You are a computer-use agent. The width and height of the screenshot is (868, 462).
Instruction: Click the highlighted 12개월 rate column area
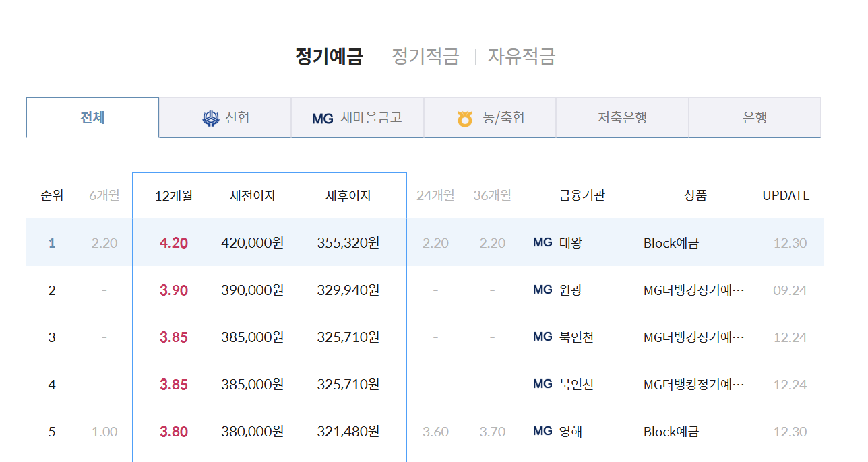click(174, 195)
